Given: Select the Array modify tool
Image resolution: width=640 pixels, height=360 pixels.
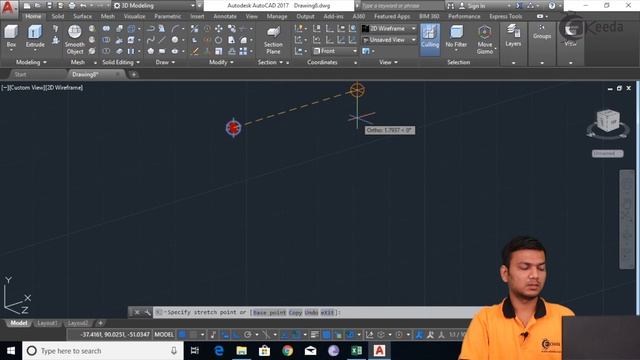Looking at the screenshot, I should pyautogui.click(x=243, y=51).
